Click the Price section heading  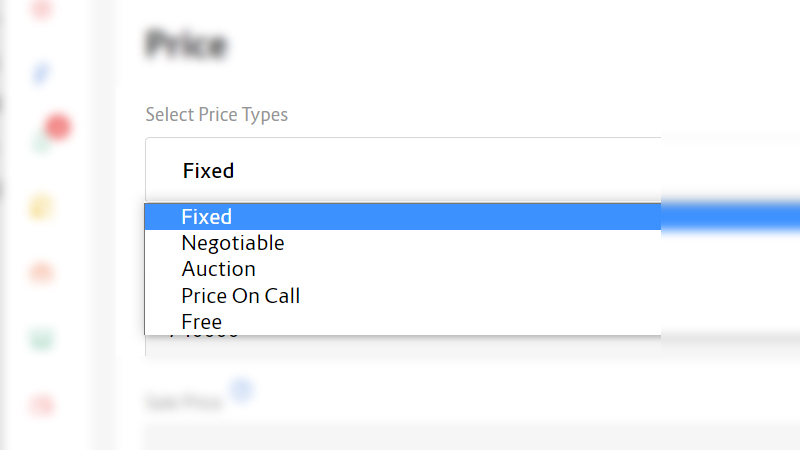pos(186,44)
